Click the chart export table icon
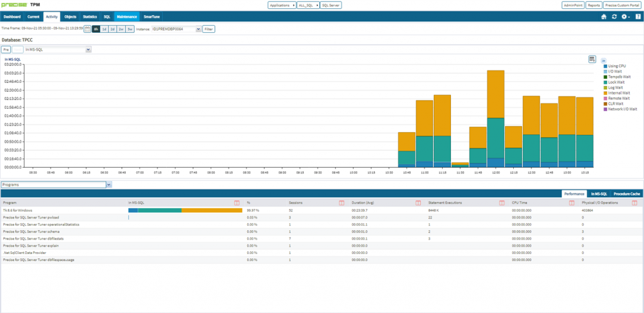This screenshot has width=644, height=313. 592,59
